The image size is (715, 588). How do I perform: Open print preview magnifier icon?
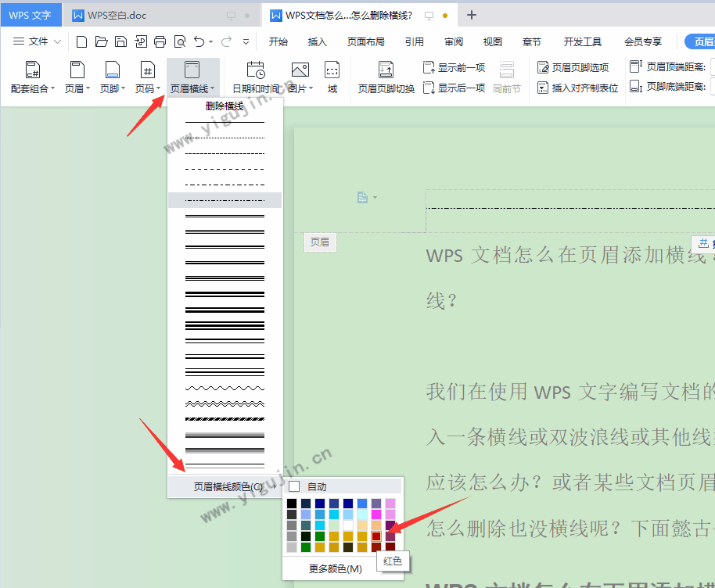(180, 42)
